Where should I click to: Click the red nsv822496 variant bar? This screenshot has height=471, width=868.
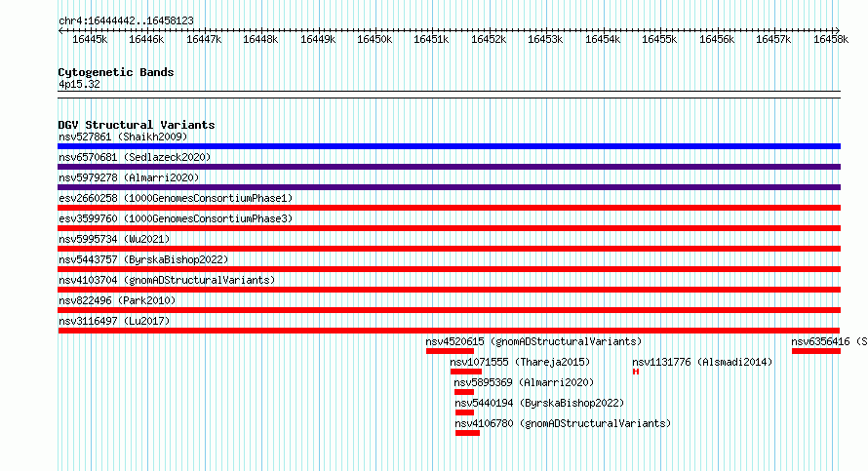[x=449, y=310]
